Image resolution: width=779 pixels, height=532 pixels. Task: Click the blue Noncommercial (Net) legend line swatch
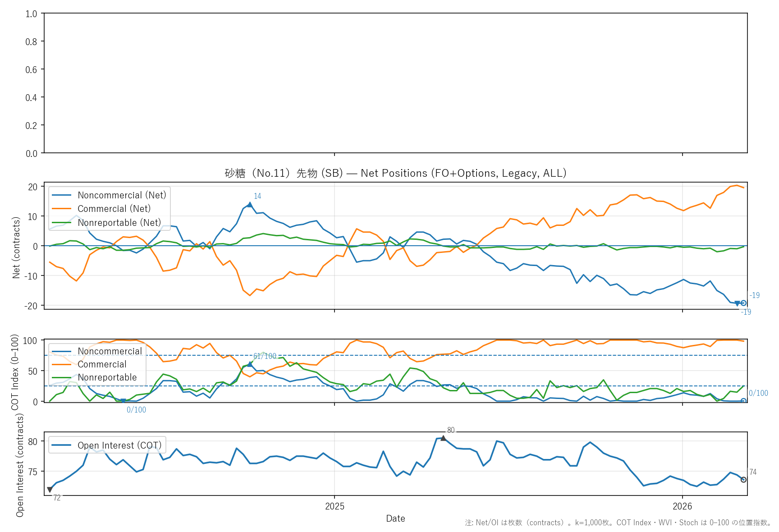click(62, 195)
